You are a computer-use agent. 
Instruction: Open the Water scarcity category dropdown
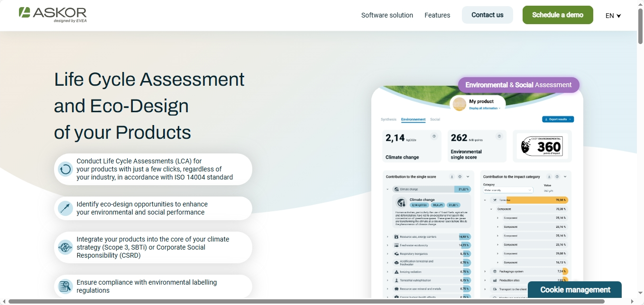(x=507, y=190)
